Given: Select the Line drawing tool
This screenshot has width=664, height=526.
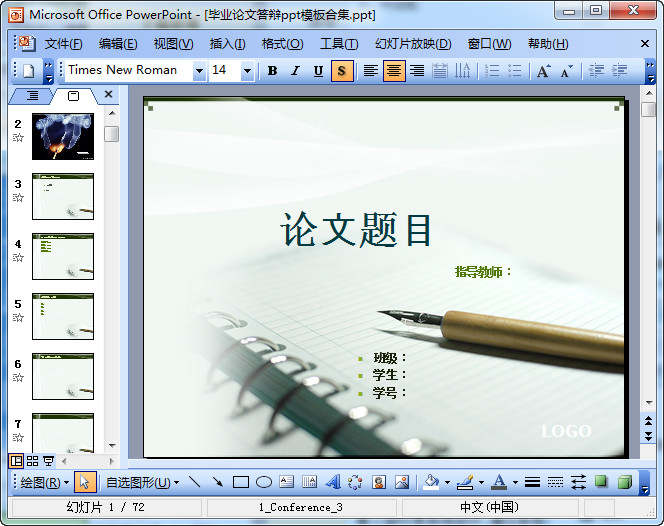Looking at the screenshot, I should (x=195, y=482).
